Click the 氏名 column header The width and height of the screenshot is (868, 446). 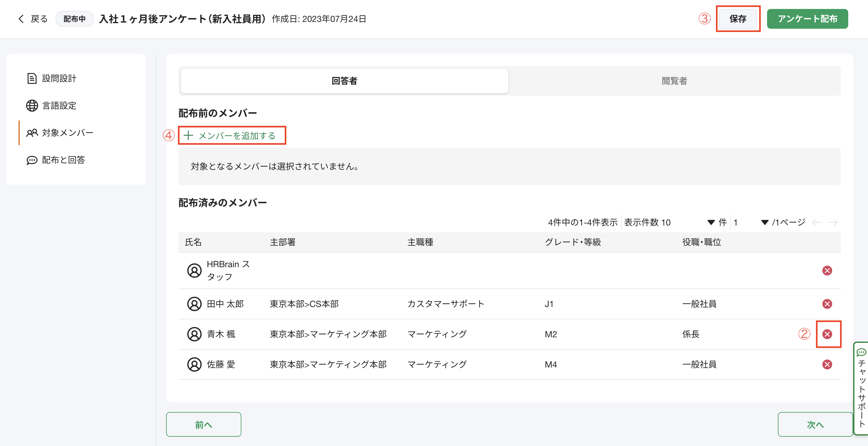tap(193, 242)
